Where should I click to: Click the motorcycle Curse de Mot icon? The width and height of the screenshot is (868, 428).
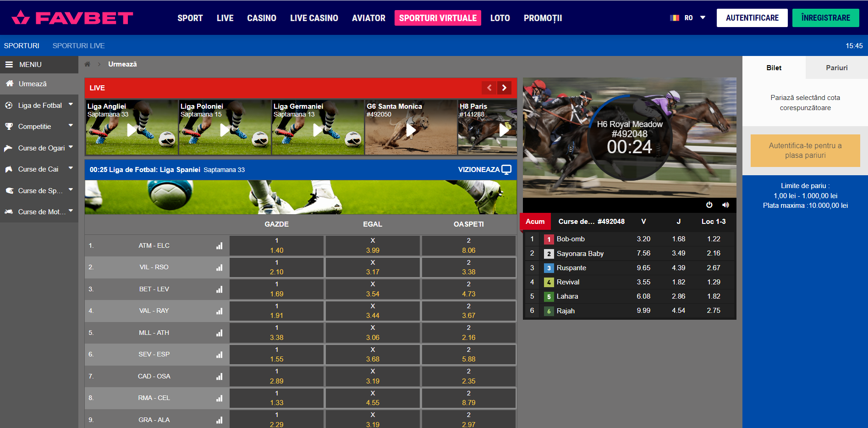pos(9,212)
